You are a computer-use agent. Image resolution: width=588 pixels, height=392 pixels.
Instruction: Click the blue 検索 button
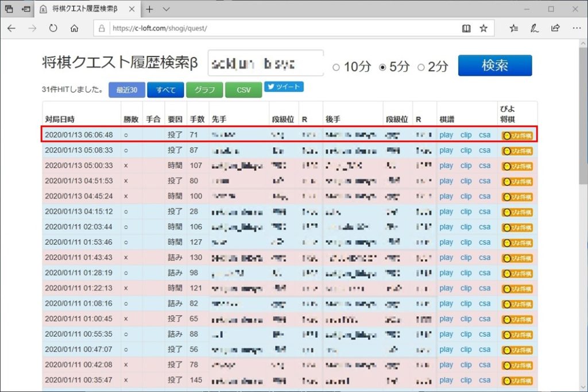pos(494,66)
